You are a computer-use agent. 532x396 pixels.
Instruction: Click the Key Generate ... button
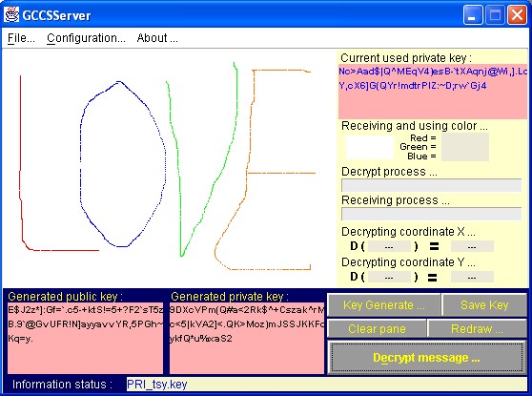pos(383,305)
